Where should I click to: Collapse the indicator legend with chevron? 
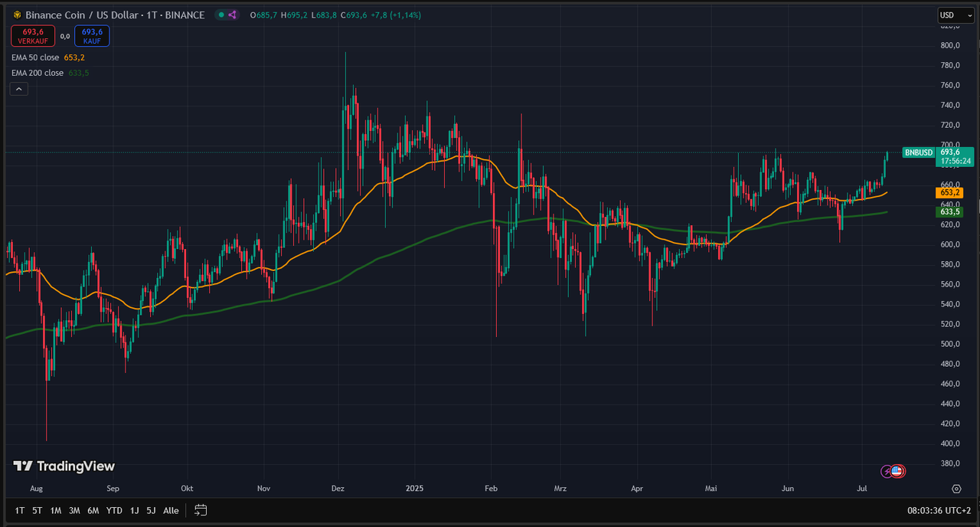click(x=19, y=89)
